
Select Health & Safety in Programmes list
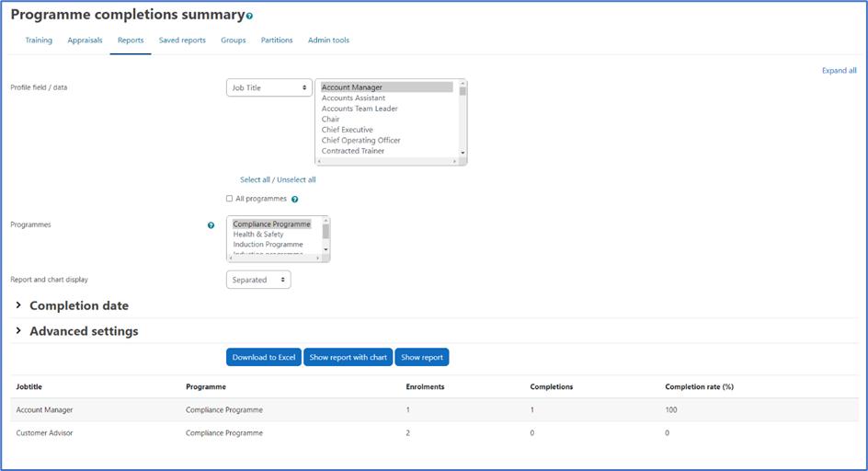click(272, 235)
